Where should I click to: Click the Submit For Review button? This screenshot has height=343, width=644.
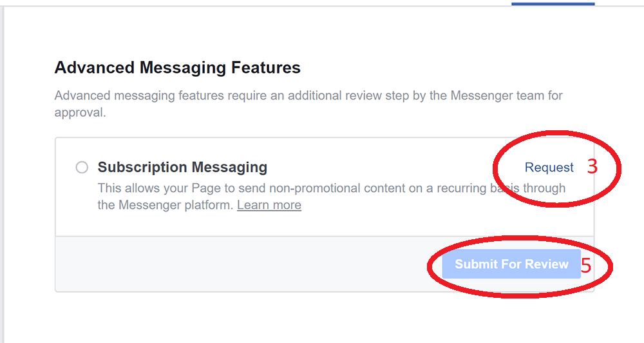[x=511, y=264]
